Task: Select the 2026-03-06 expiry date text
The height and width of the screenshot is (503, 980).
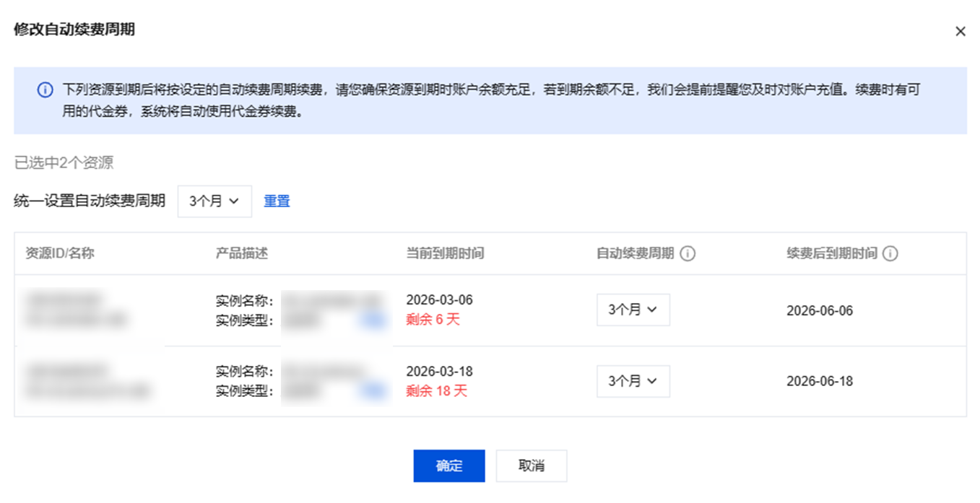Action: (439, 300)
